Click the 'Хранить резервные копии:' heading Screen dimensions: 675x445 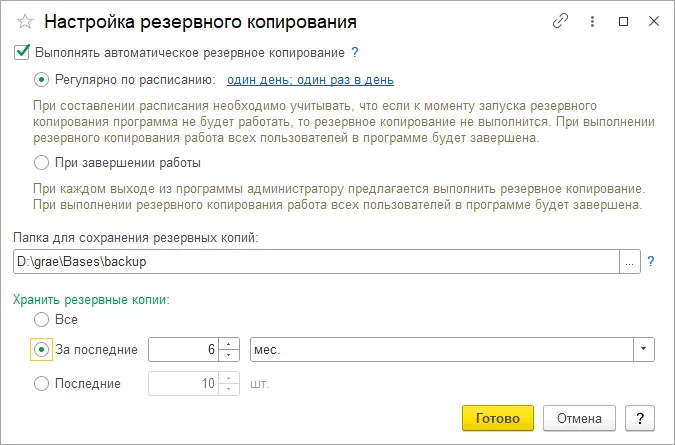pos(91,300)
